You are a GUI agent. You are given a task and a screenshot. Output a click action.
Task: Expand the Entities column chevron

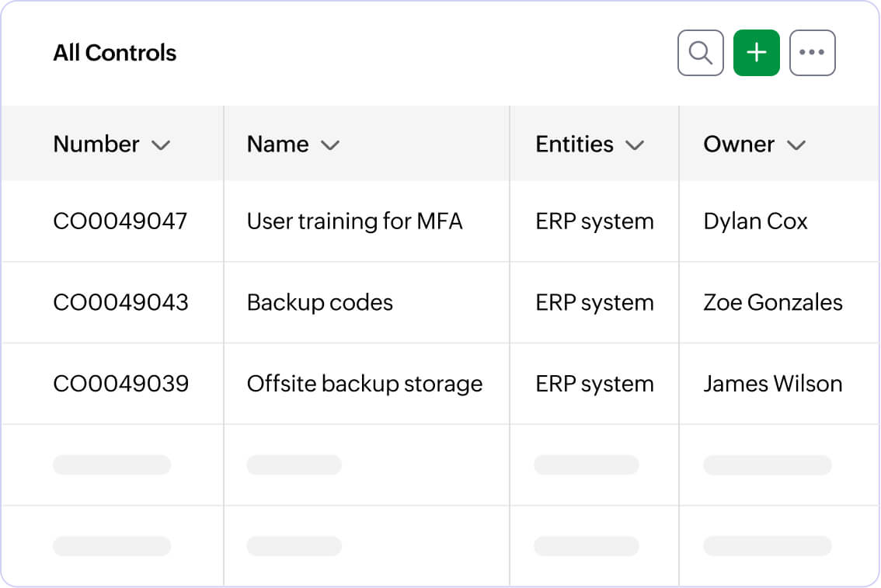coord(635,144)
